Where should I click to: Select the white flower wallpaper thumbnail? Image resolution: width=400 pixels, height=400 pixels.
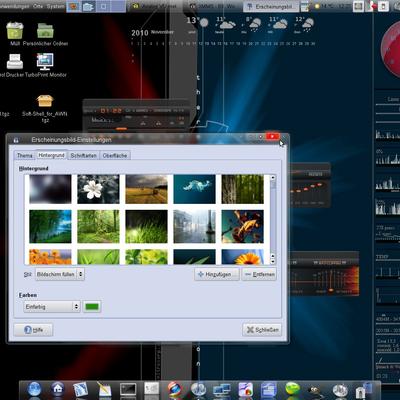(98, 189)
